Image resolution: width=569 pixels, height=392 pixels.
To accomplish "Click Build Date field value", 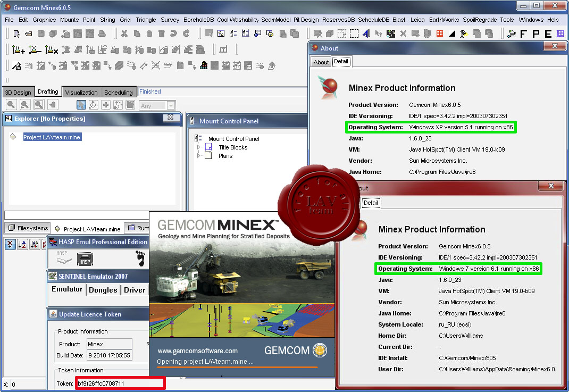I will [109, 355].
